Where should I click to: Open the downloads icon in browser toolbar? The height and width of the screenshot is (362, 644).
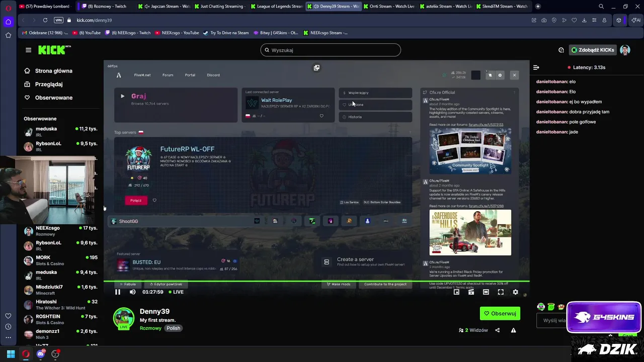pyautogui.click(x=584, y=20)
